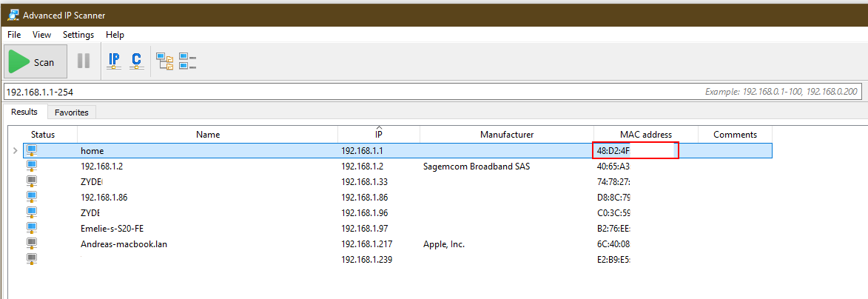Switch to the Favorites tab
868x299 pixels.
[71, 112]
